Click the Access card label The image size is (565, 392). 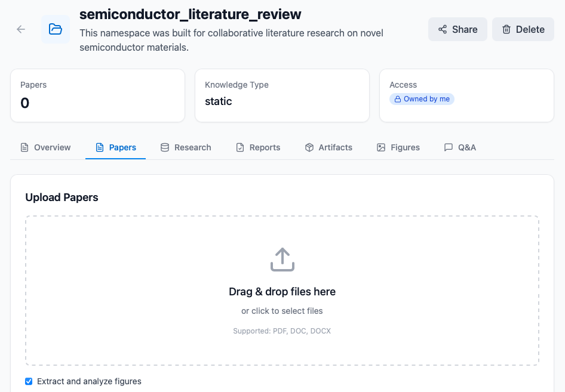(403, 85)
